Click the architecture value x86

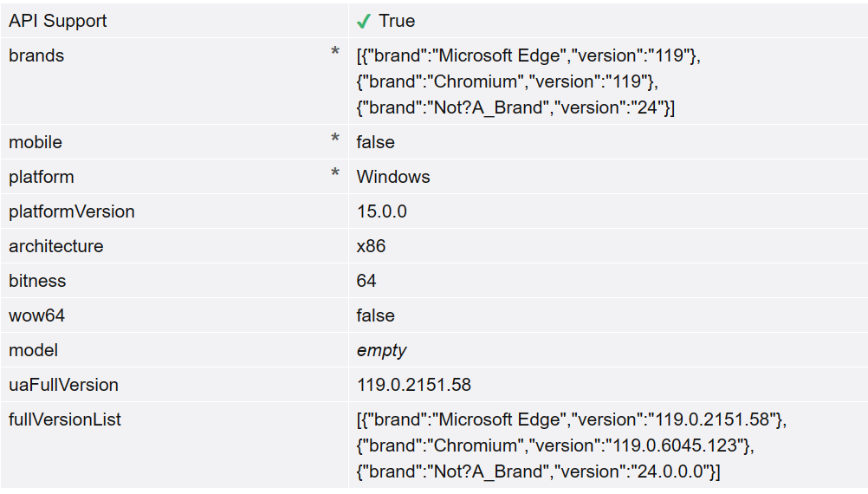tap(371, 246)
